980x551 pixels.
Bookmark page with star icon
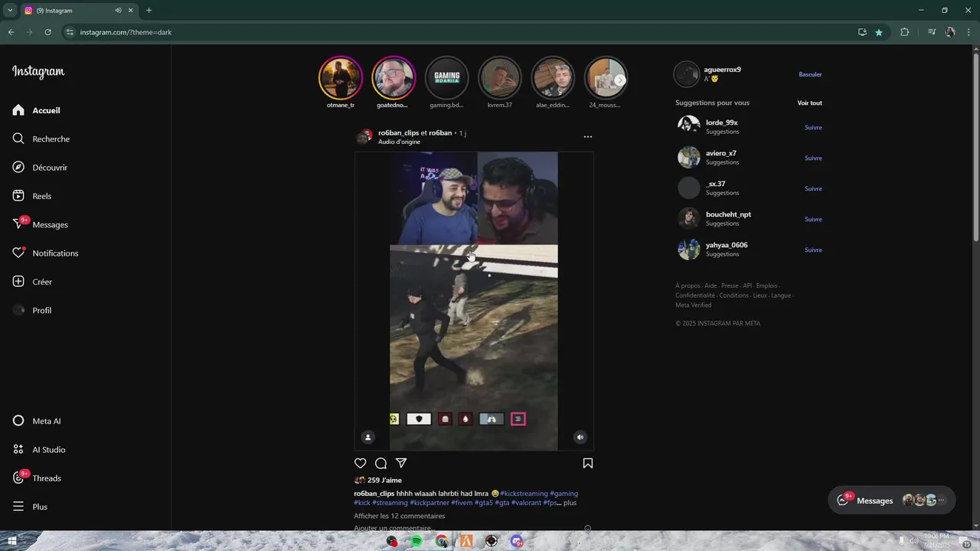[x=879, y=32]
